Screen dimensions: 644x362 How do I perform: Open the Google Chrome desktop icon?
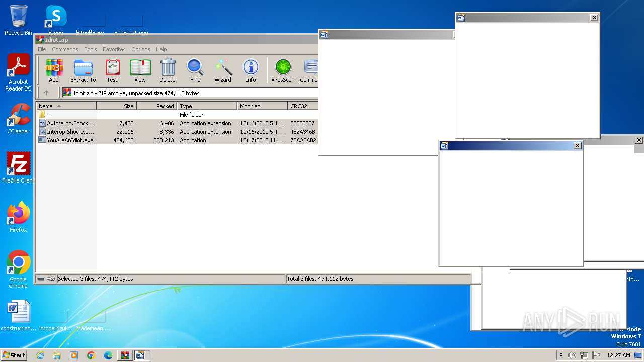[x=18, y=269]
